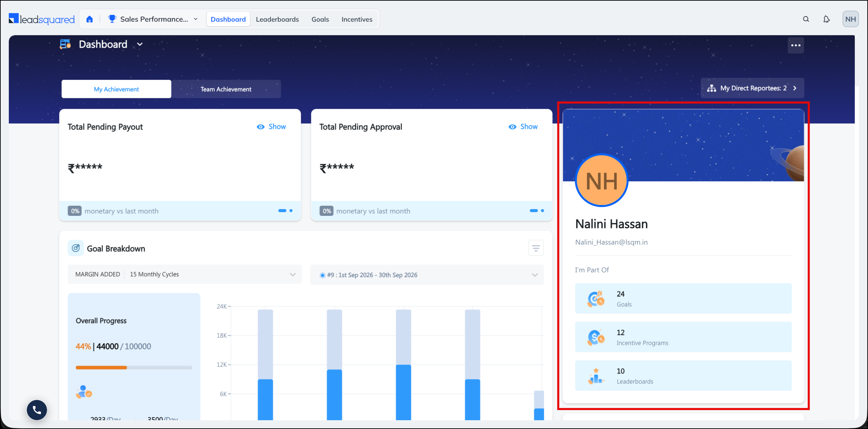This screenshot has height=429, width=868.
Task: Open the NH user avatar menu
Action: [850, 19]
